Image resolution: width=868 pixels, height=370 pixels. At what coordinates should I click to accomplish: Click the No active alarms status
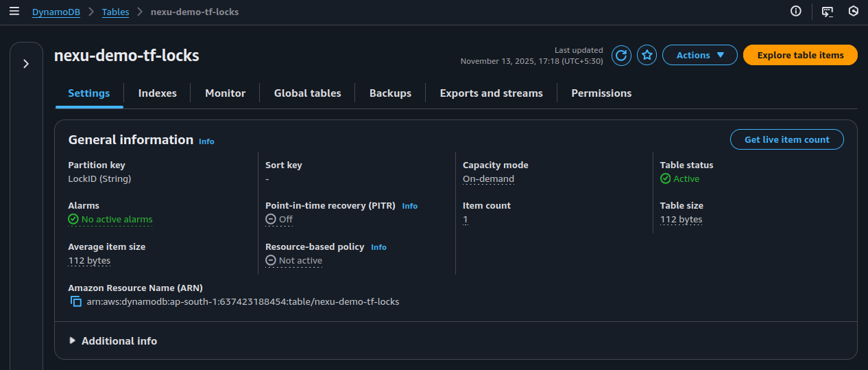[110, 220]
